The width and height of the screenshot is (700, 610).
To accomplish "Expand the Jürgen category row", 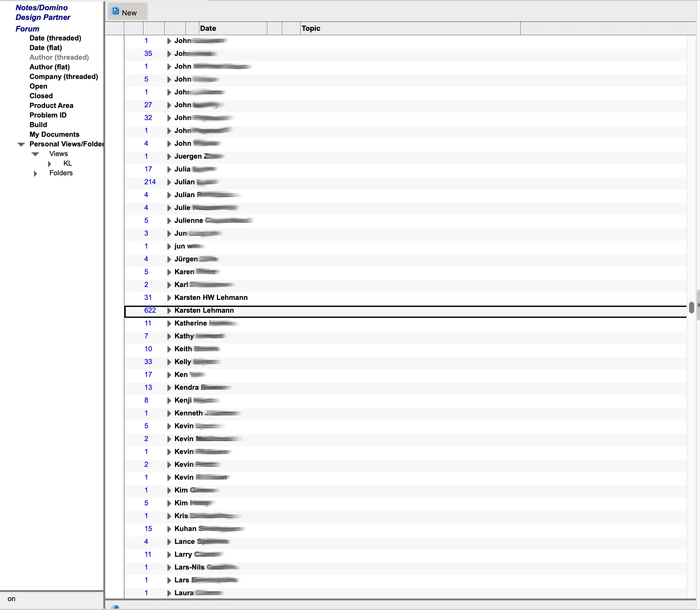I will (x=169, y=259).
